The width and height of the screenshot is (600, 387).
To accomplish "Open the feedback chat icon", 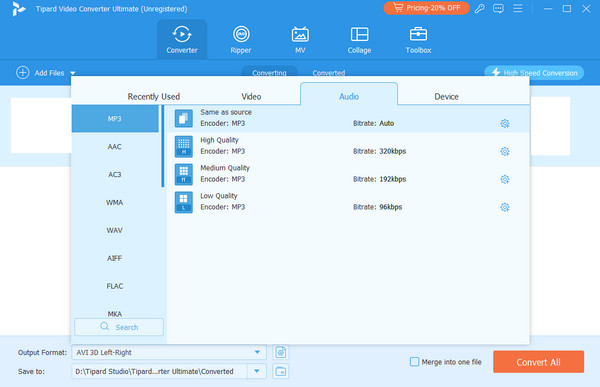I will (x=498, y=8).
